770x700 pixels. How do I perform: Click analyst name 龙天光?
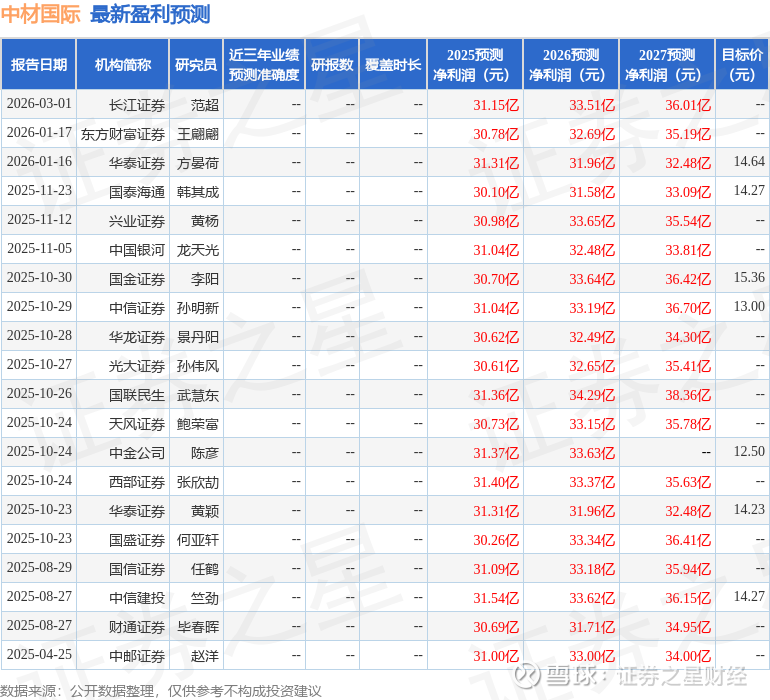[198, 250]
